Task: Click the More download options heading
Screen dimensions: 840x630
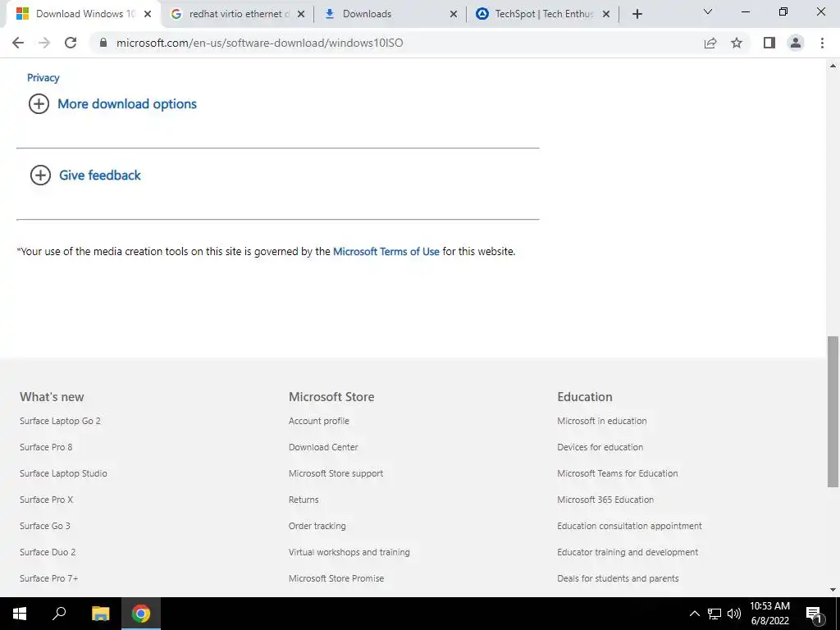Action: pyautogui.click(x=127, y=104)
